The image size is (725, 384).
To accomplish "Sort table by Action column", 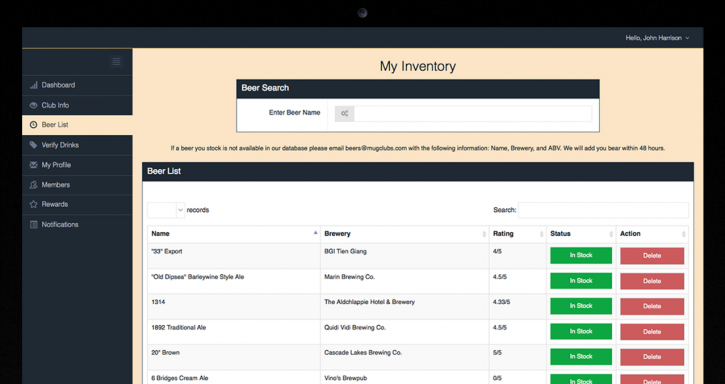I will pyautogui.click(x=652, y=234).
